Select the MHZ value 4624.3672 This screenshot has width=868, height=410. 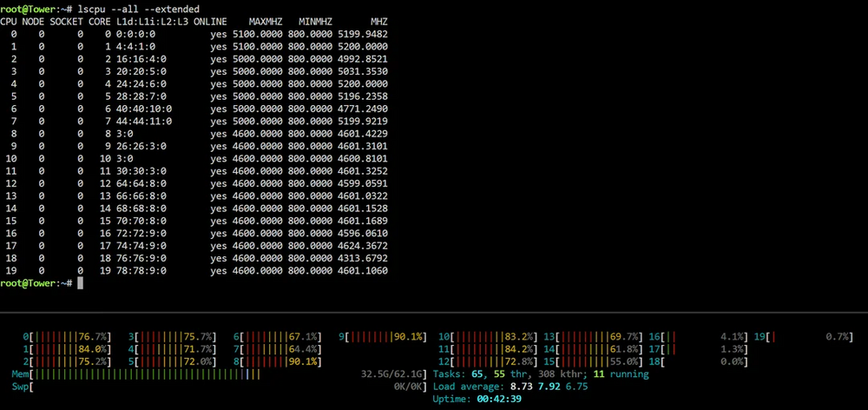click(x=363, y=246)
